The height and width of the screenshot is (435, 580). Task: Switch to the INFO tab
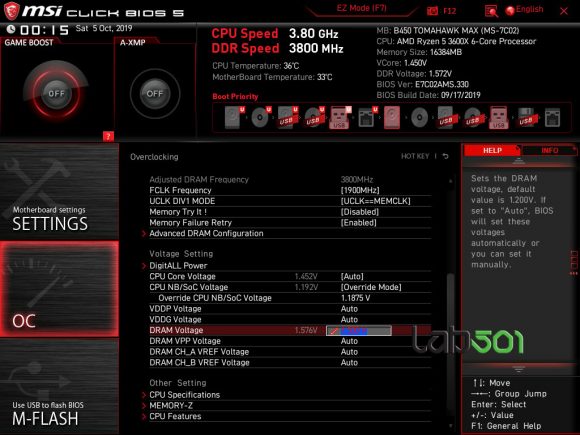click(549, 151)
